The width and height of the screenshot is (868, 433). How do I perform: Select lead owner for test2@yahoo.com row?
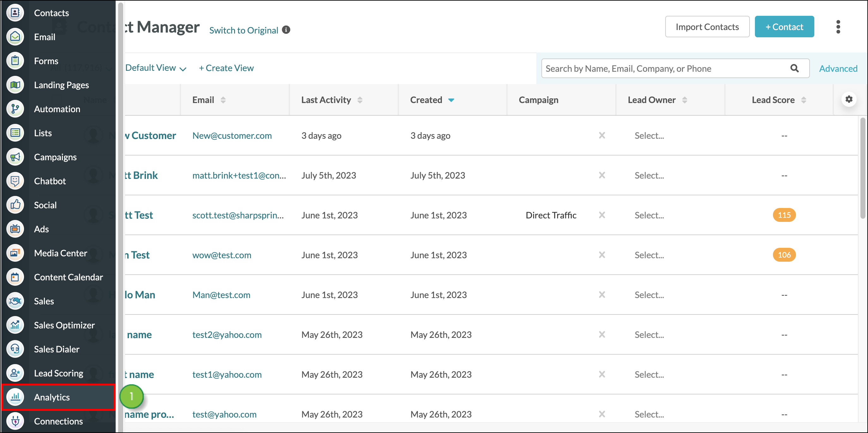click(649, 334)
